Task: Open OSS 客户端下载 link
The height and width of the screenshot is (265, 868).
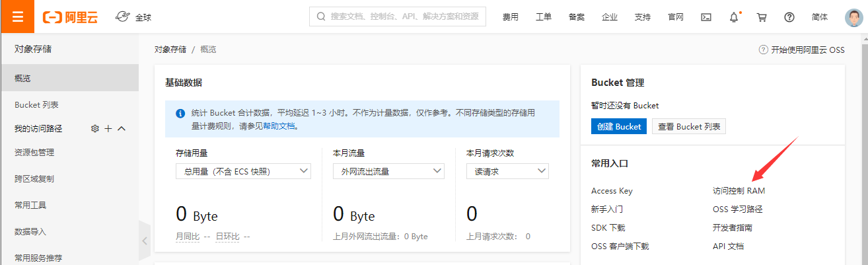Action: click(620, 246)
